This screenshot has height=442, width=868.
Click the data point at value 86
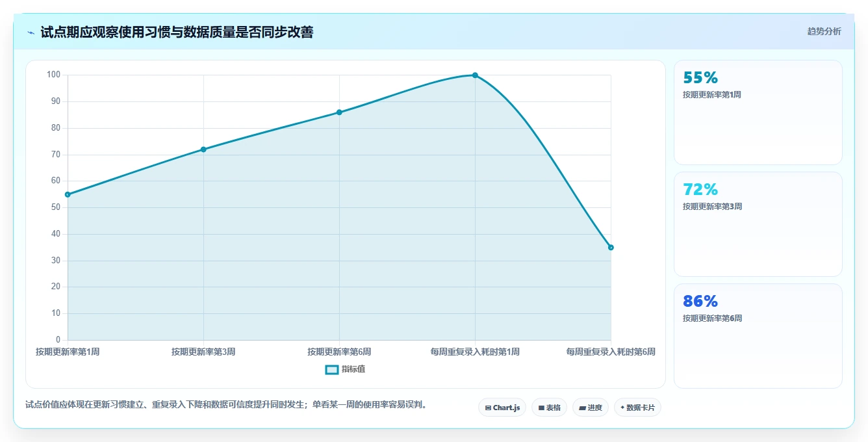(x=339, y=112)
